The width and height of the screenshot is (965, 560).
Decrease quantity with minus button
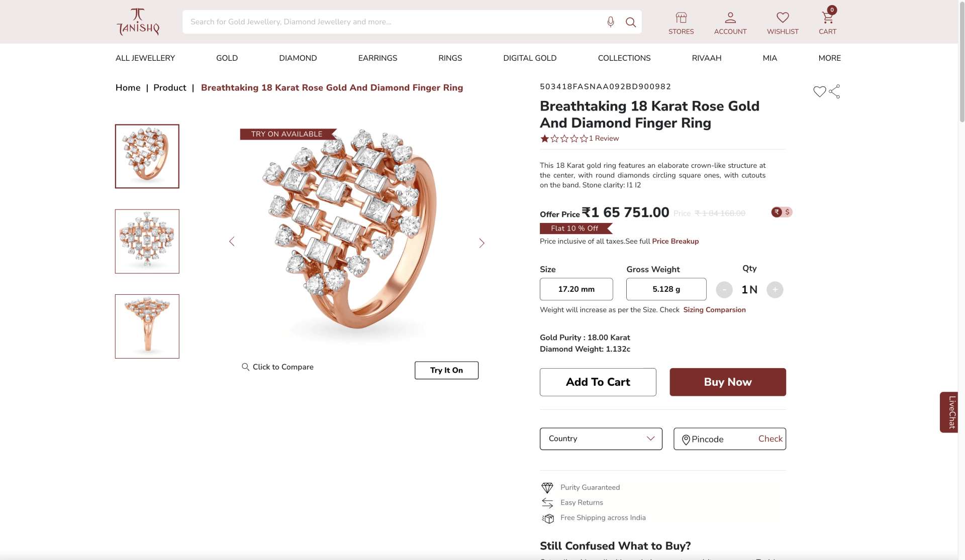[x=724, y=290]
